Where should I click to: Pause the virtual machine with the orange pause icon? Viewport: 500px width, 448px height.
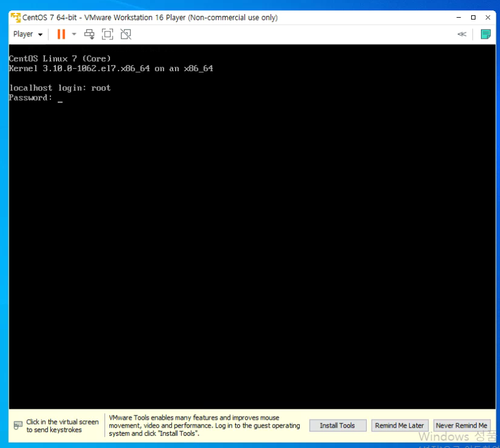pos(61,34)
